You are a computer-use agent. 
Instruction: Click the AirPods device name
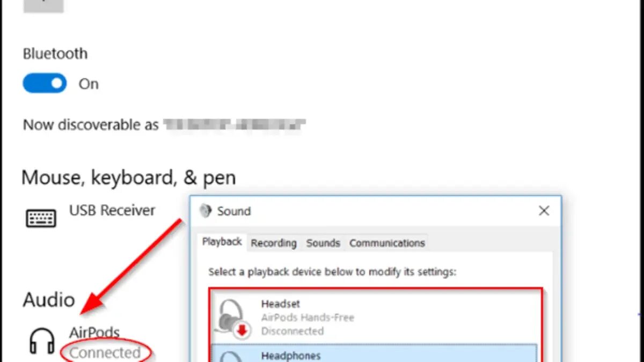click(x=94, y=333)
